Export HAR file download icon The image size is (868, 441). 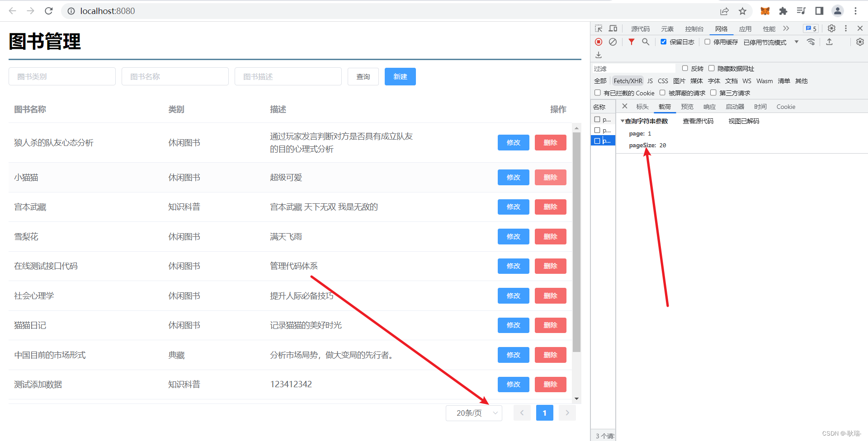pos(599,55)
